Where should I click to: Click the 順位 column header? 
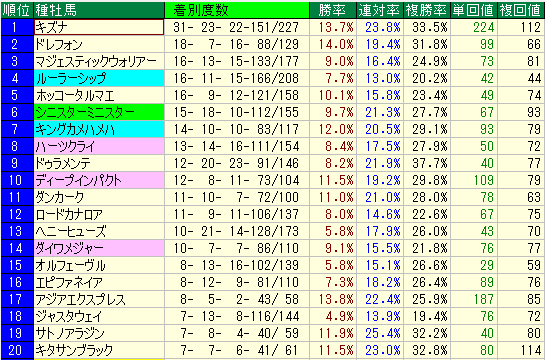17,10
